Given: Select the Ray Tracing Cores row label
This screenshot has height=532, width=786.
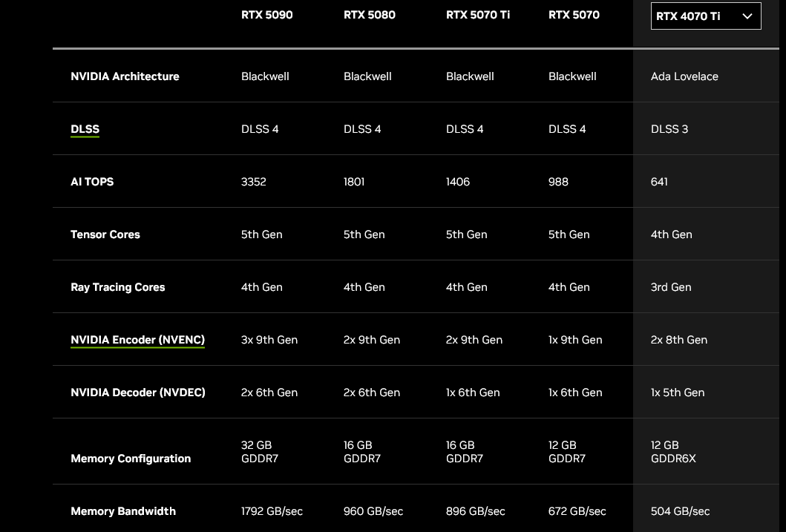Looking at the screenshot, I should point(117,287).
